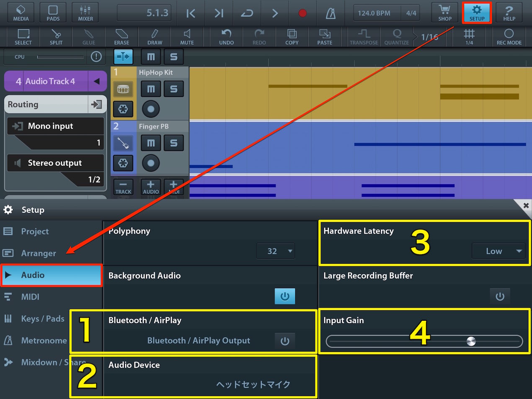Open the MIXER view
This screenshot has height=399, width=532.
pos(85,13)
